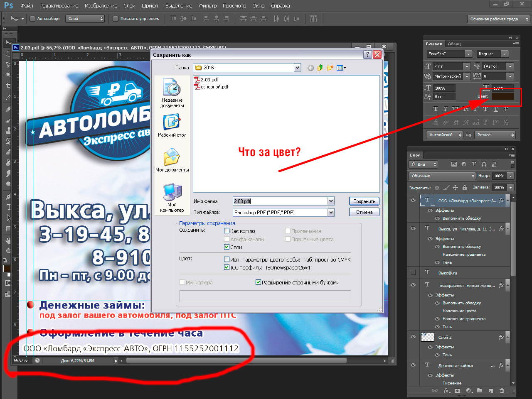Image resolution: width=532 pixels, height=399 pixels.
Task: Open the 'Файл' menu
Action: click(x=27, y=6)
